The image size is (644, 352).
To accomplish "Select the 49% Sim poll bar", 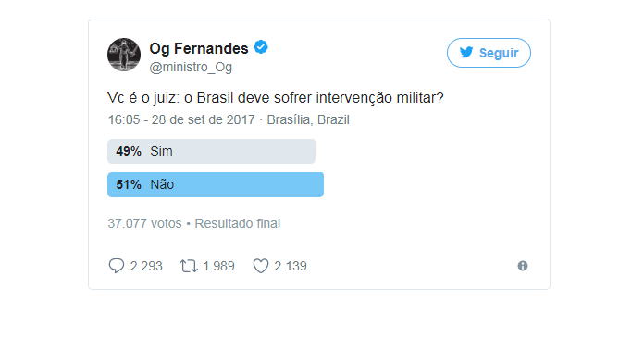I will [211, 151].
